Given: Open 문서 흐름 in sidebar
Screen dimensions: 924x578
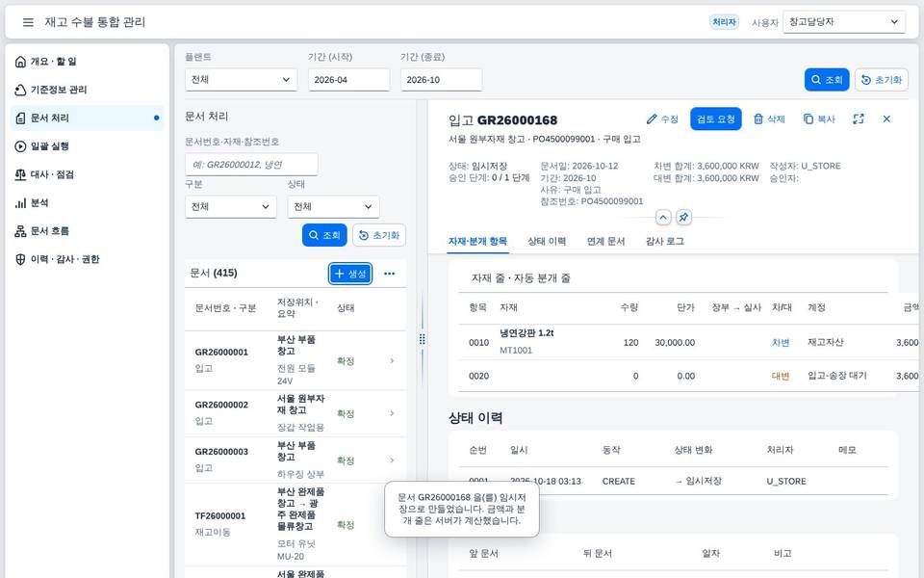Looking at the screenshot, I should (x=88, y=231).
